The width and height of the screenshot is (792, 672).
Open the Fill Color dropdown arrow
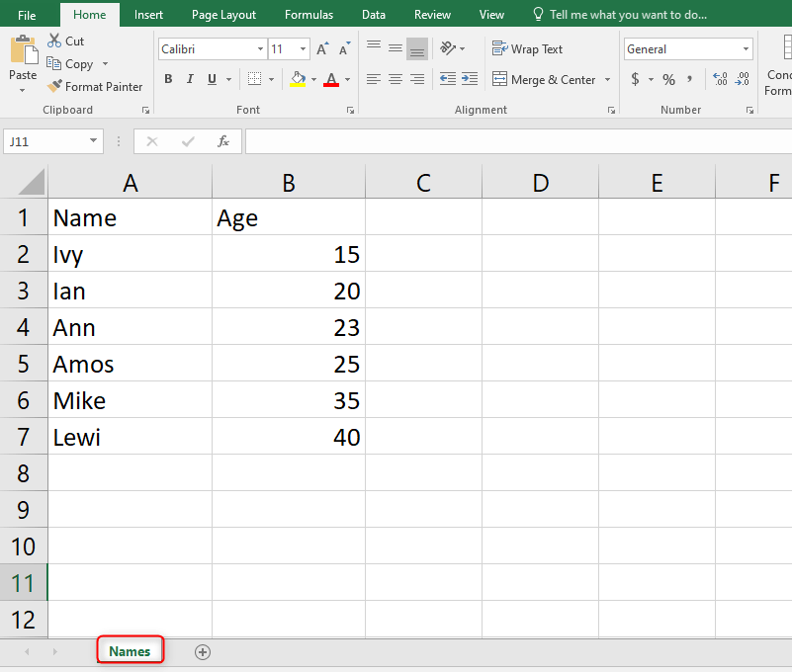tap(313, 79)
